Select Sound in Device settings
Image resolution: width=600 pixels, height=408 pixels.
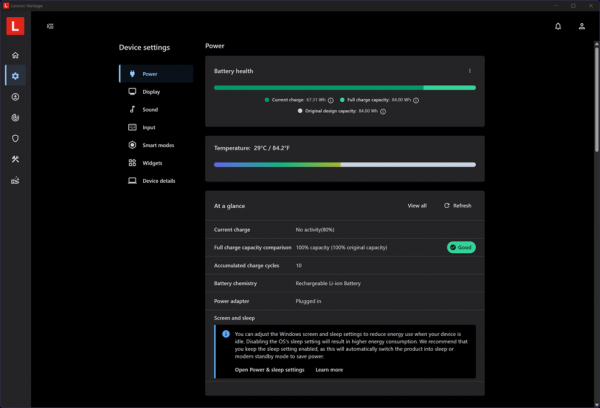[156, 109]
